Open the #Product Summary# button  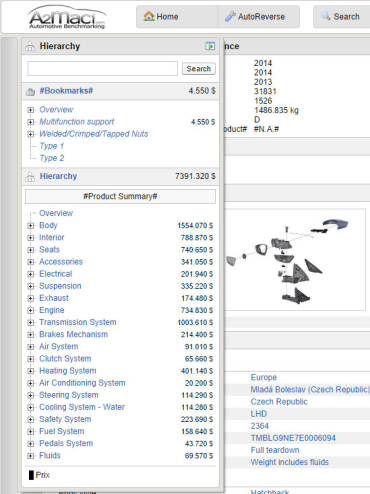(120, 196)
